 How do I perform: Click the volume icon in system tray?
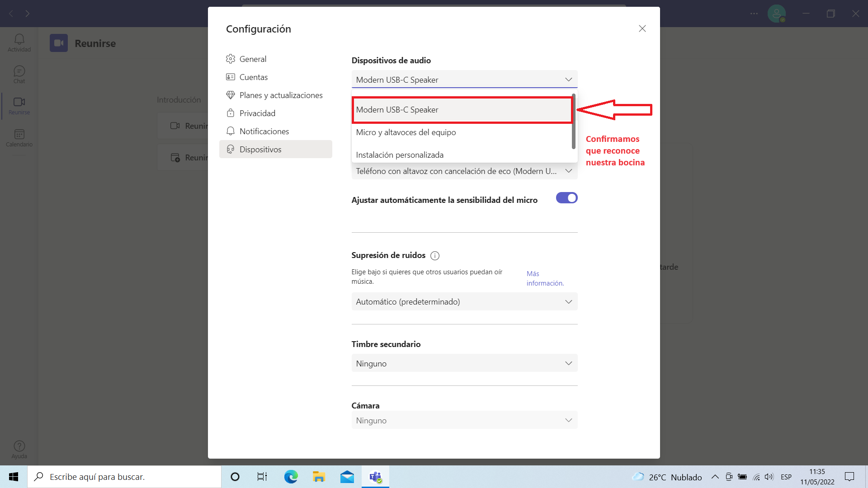tap(769, 477)
